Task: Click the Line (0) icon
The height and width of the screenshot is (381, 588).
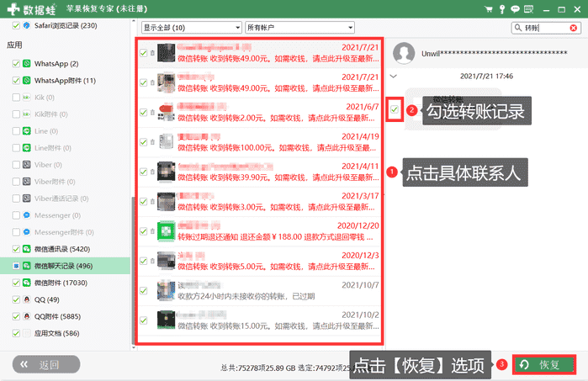Action: pos(27,131)
